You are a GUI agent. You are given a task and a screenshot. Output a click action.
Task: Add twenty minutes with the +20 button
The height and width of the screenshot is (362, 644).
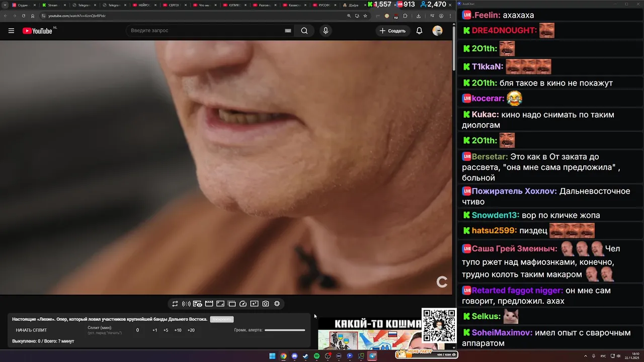tap(191, 330)
